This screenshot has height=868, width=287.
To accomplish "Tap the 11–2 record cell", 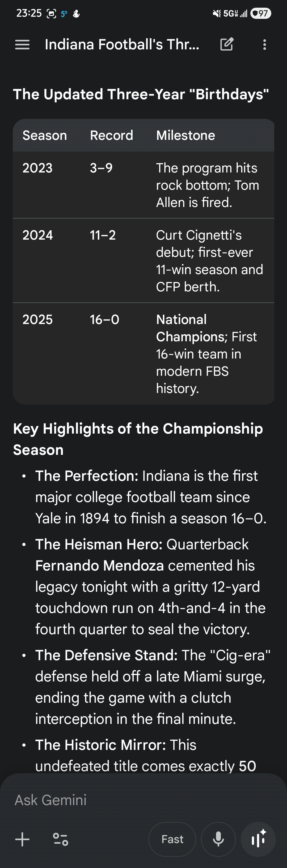I will (103, 235).
